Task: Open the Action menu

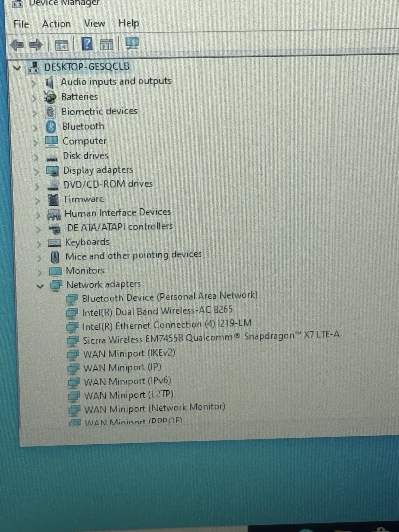Action: click(57, 24)
